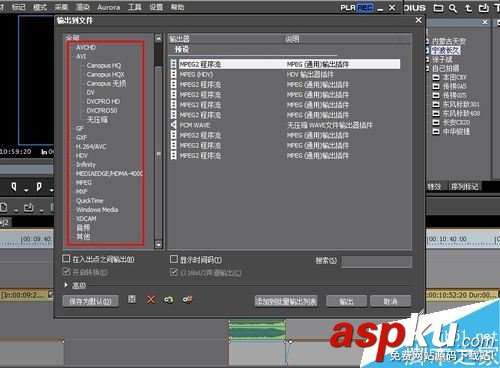
Task: Open dropdown arrow beside the Set In icon
Action: [x=26, y=191]
